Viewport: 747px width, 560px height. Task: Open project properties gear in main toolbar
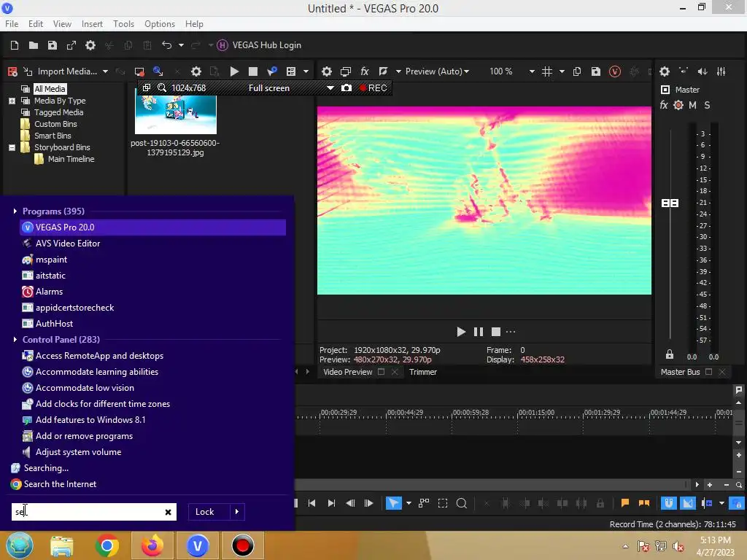(x=90, y=45)
